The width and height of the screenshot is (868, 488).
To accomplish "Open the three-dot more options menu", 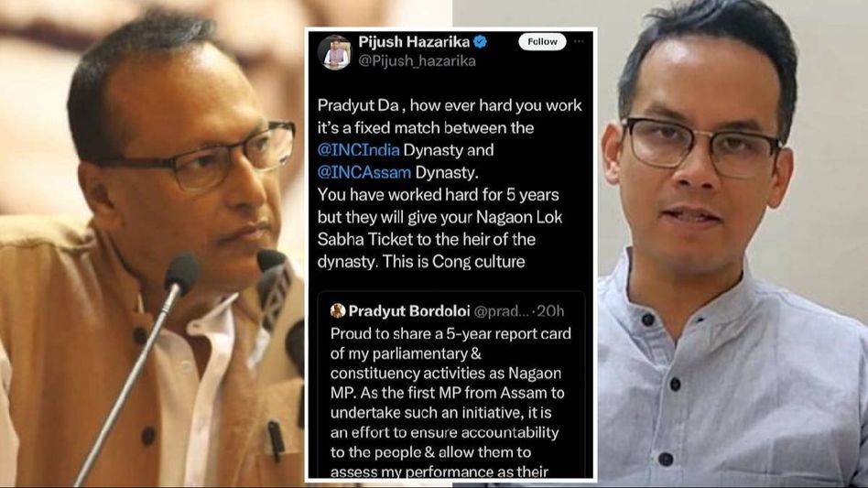I will pyautogui.click(x=579, y=41).
